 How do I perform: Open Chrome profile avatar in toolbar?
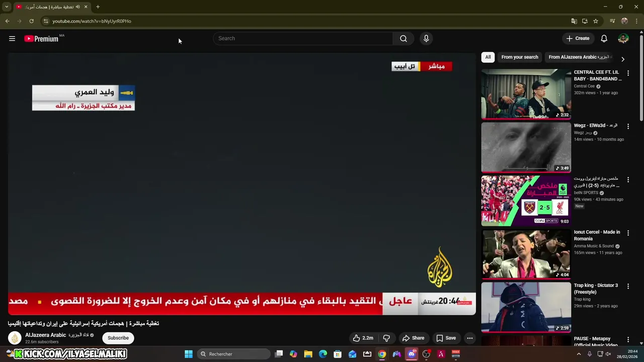pyautogui.click(x=624, y=21)
